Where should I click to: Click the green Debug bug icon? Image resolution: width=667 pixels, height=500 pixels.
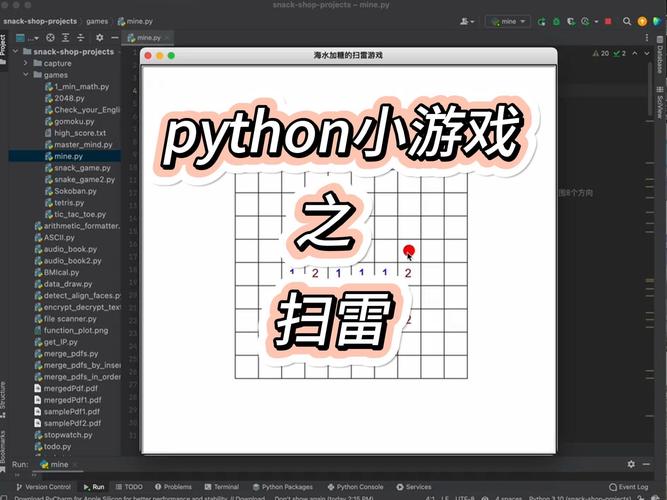(x=556, y=21)
